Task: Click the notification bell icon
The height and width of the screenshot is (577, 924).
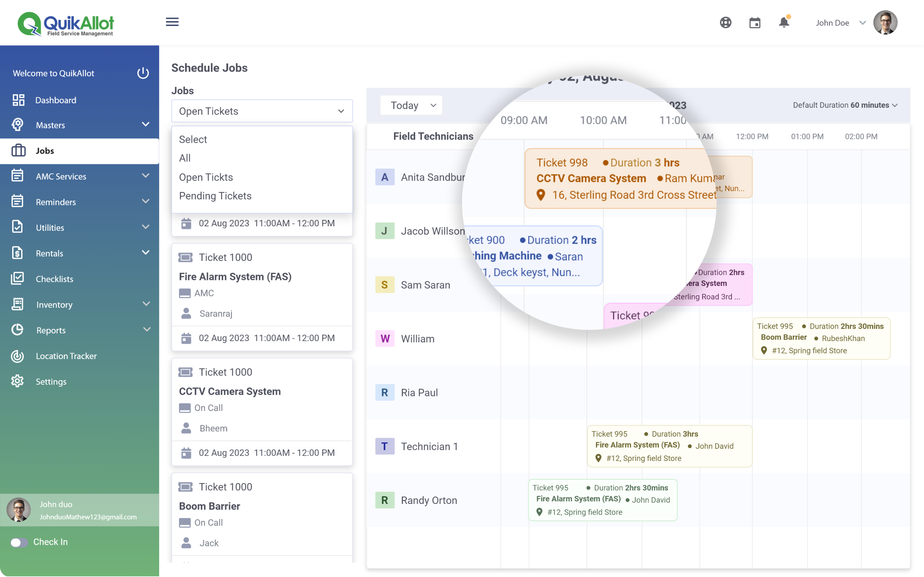Action: pos(784,23)
